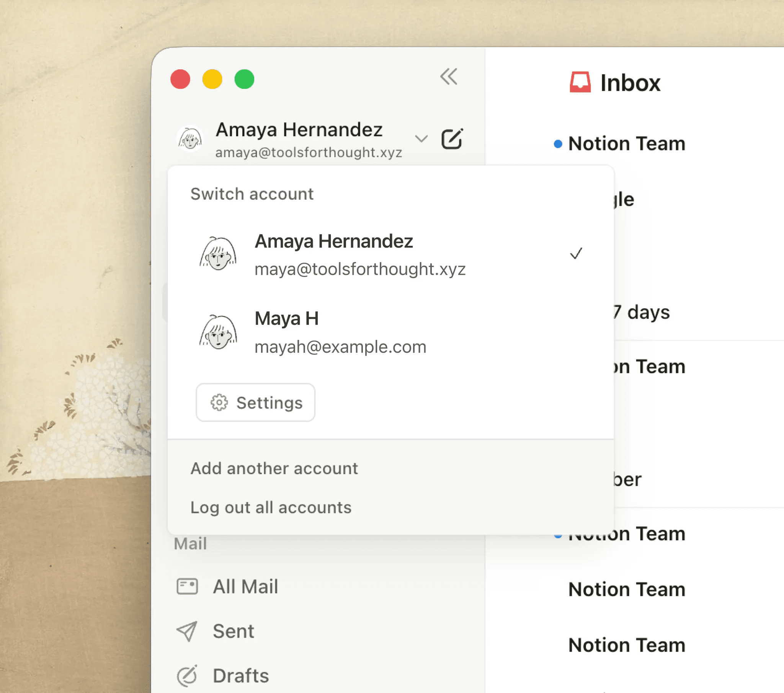Open the compose new email icon
Viewport: 784px width, 693px height.
(x=452, y=139)
